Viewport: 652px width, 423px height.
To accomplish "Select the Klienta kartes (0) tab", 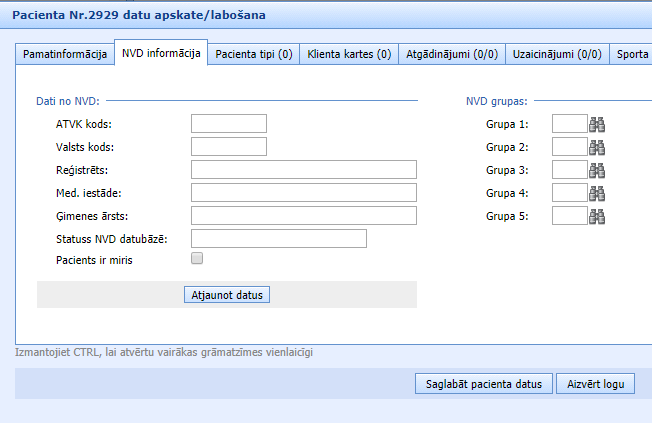I will (349, 54).
